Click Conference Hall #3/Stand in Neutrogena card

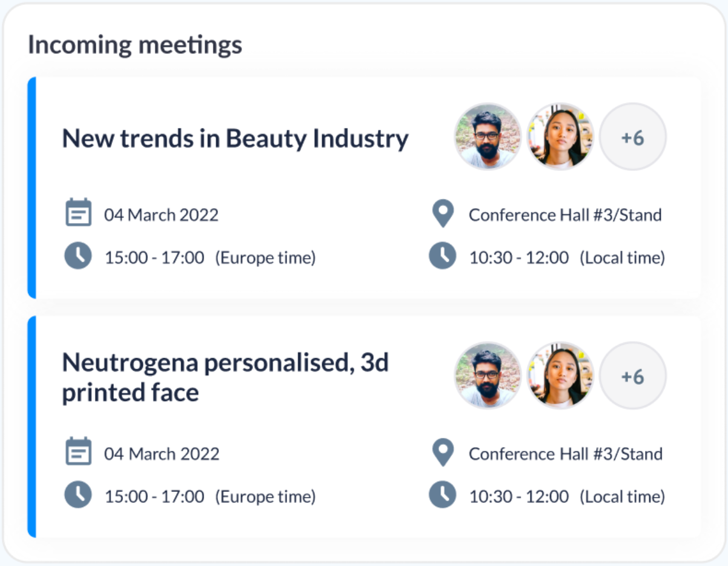click(565, 454)
